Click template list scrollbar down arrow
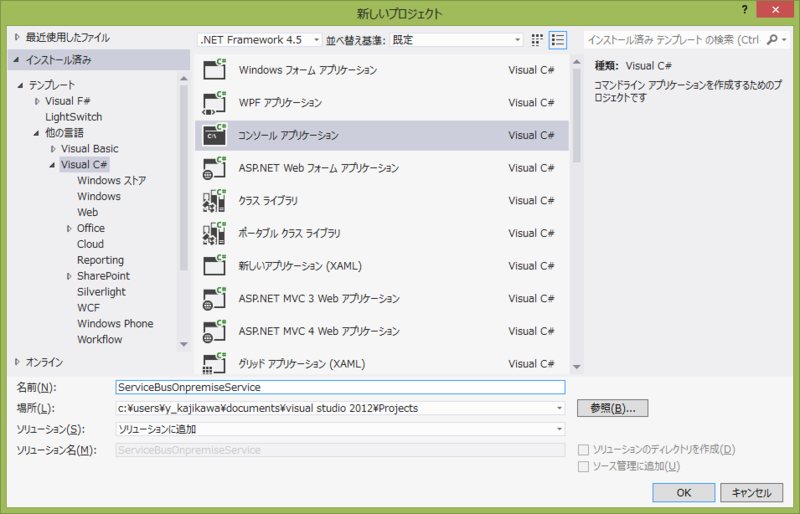Viewport: 800px width, 514px height. tap(577, 366)
